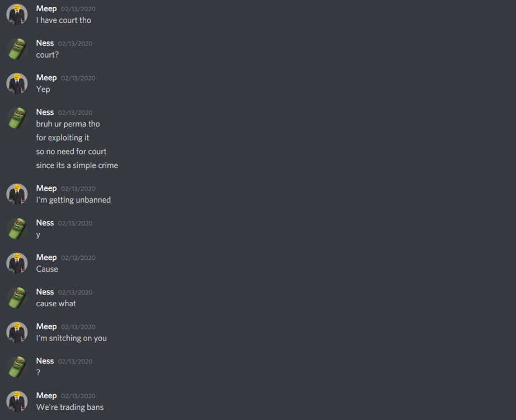
Task: Click Ness's avatar beside "court?" message
Action: [x=17, y=49]
